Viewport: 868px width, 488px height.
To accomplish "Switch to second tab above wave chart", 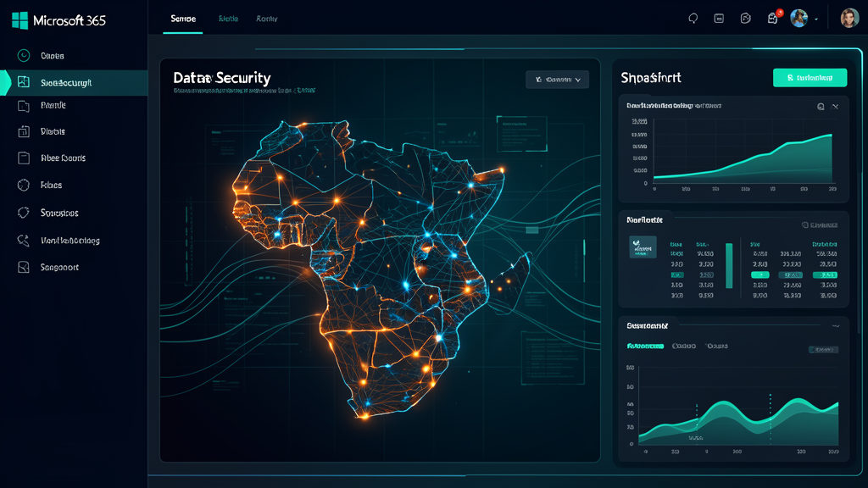I will [x=684, y=347].
